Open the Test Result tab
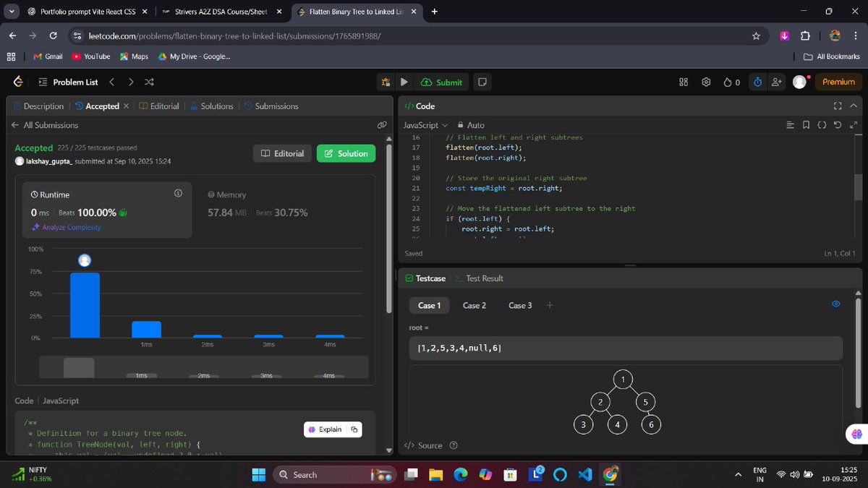The height and width of the screenshot is (488, 868). pos(480,278)
